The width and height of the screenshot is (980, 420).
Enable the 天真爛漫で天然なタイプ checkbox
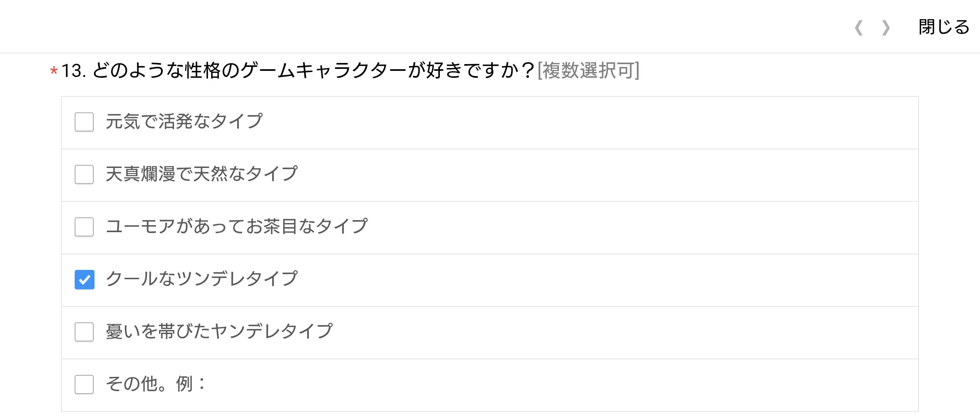tap(84, 175)
